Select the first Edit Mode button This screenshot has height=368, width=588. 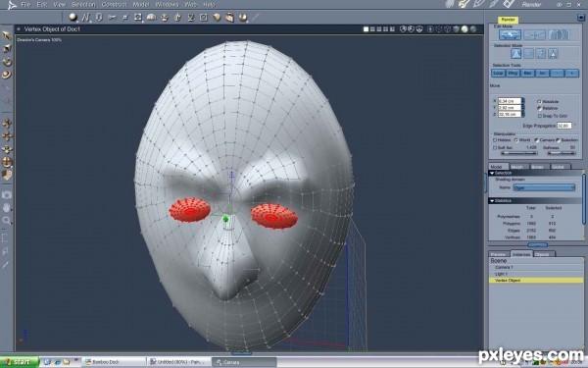pos(510,35)
